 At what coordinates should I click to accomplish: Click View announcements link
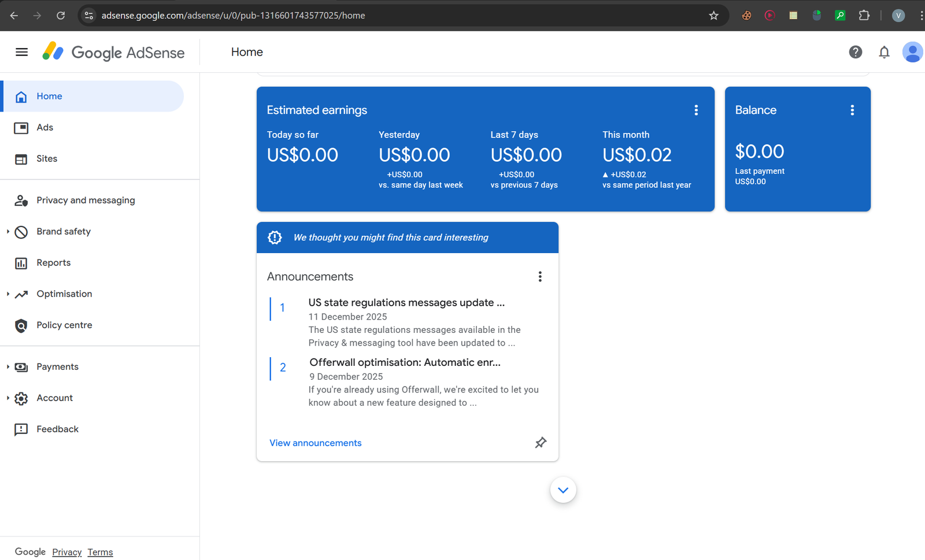pyautogui.click(x=315, y=443)
